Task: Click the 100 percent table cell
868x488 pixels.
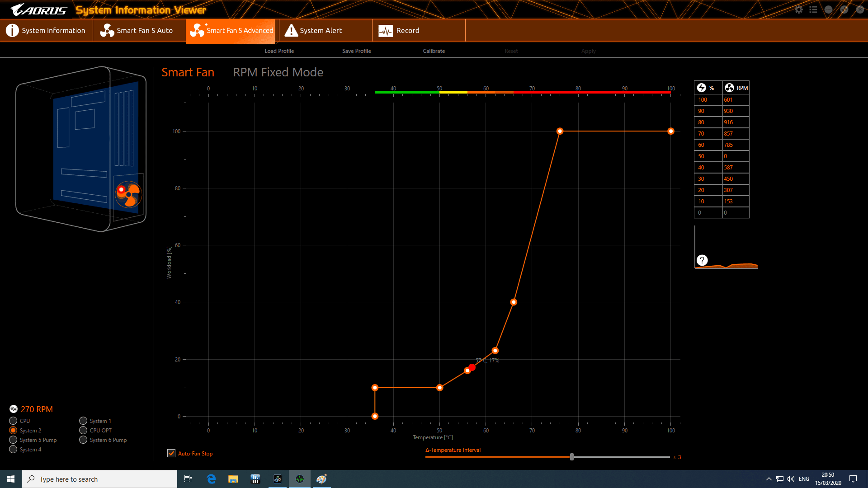Action: pyautogui.click(x=708, y=100)
